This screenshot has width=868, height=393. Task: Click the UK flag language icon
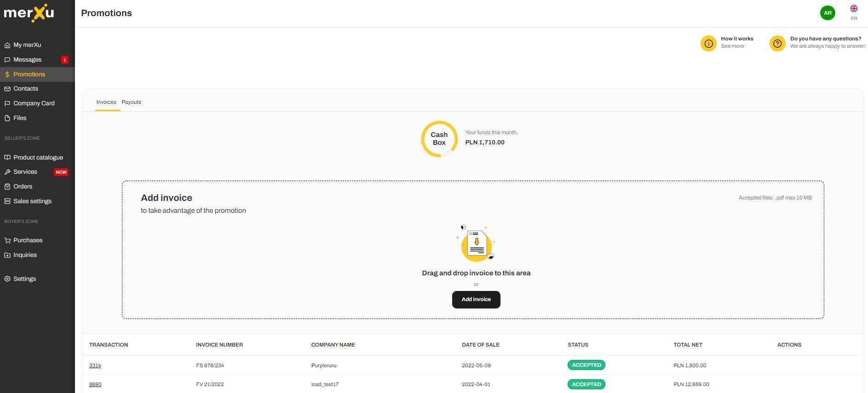click(x=854, y=8)
